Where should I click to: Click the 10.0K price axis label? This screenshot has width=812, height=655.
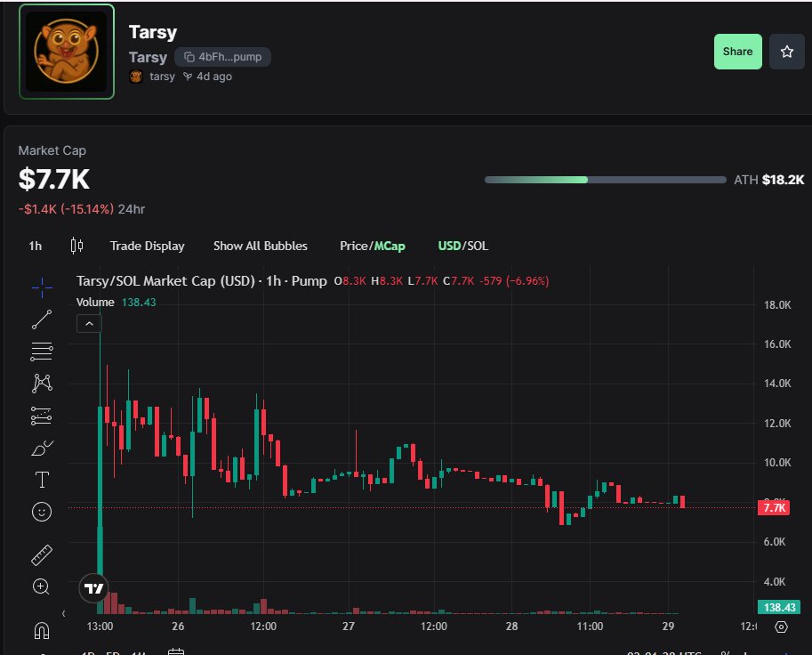[x=777, y=462]
